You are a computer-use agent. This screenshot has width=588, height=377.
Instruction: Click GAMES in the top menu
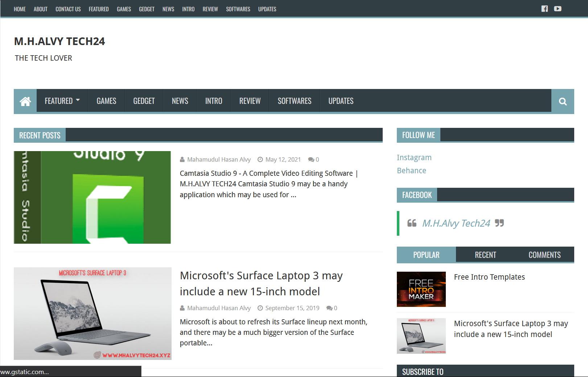pos(124,9)
